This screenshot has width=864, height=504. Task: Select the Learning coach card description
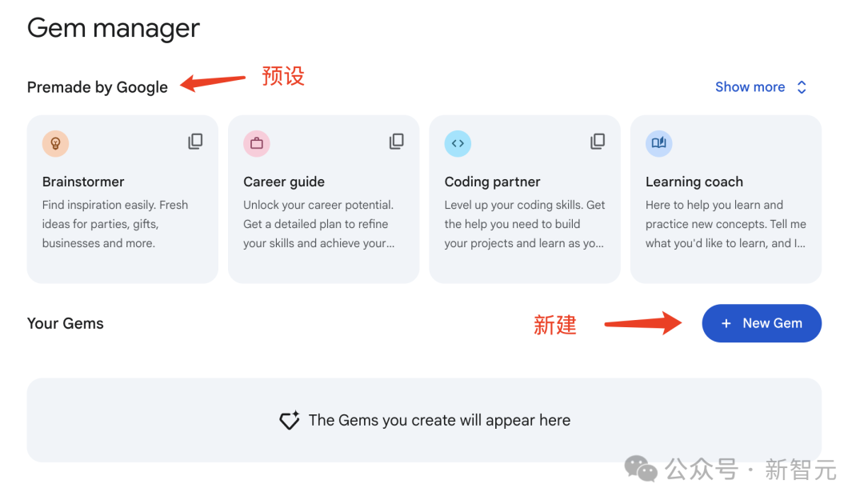[x=726, y=224]
